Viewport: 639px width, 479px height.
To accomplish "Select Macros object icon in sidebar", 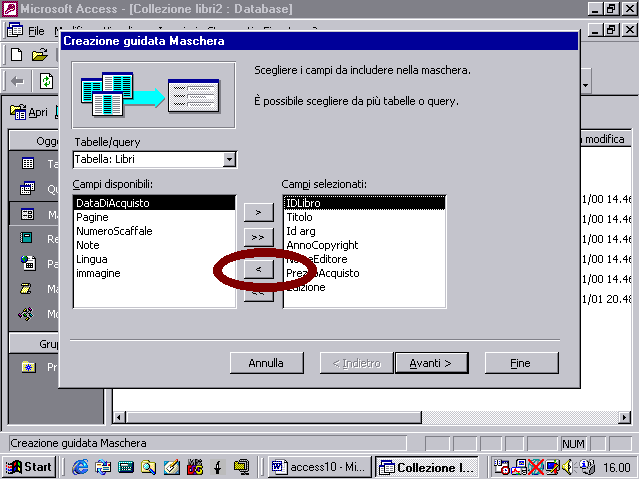I will click(26, 289).
